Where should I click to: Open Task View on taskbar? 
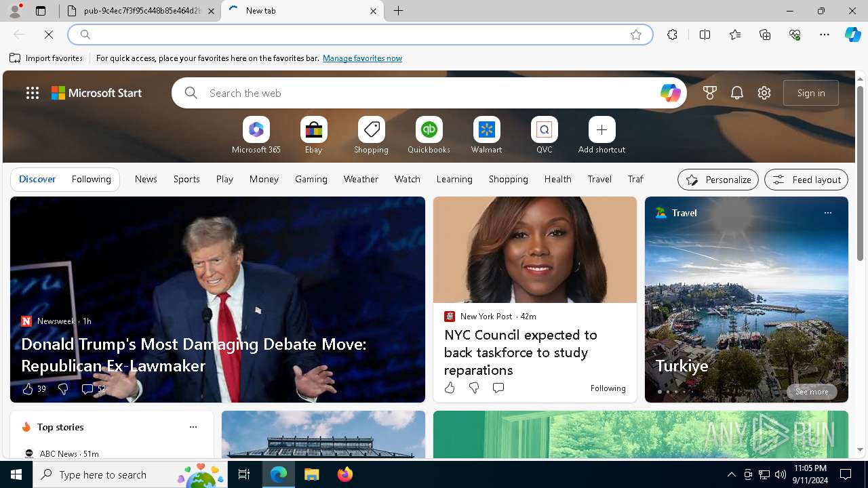(244, 474)
